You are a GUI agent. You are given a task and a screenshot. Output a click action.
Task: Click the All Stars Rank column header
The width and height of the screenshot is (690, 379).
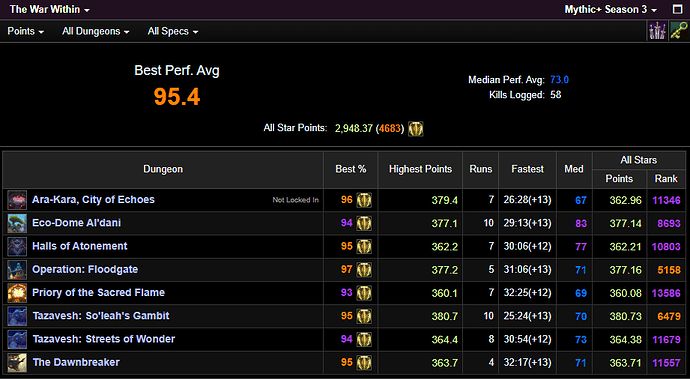666,179
